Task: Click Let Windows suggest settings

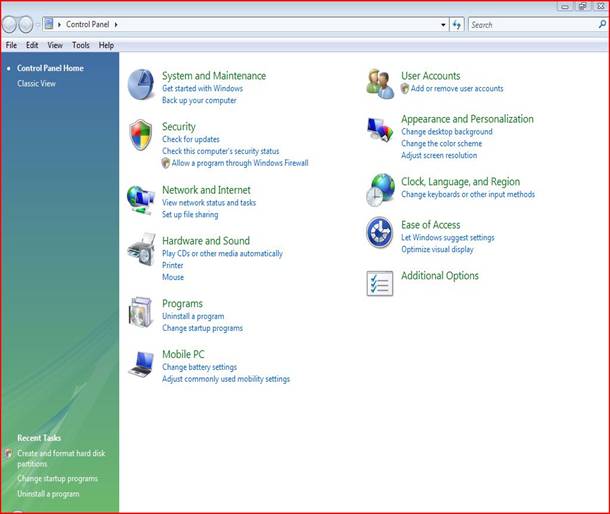Action: 448,238
